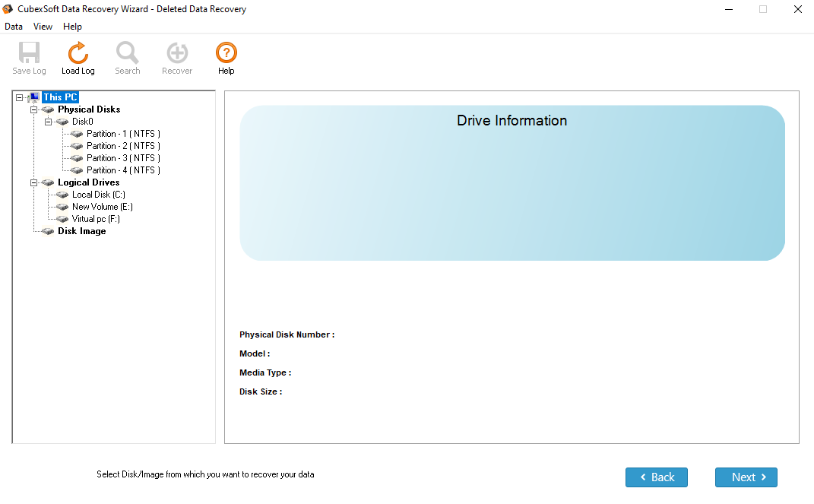814x504 pixels.
Task: Choose Virtual pc (F:) drive
Action: 96,219
